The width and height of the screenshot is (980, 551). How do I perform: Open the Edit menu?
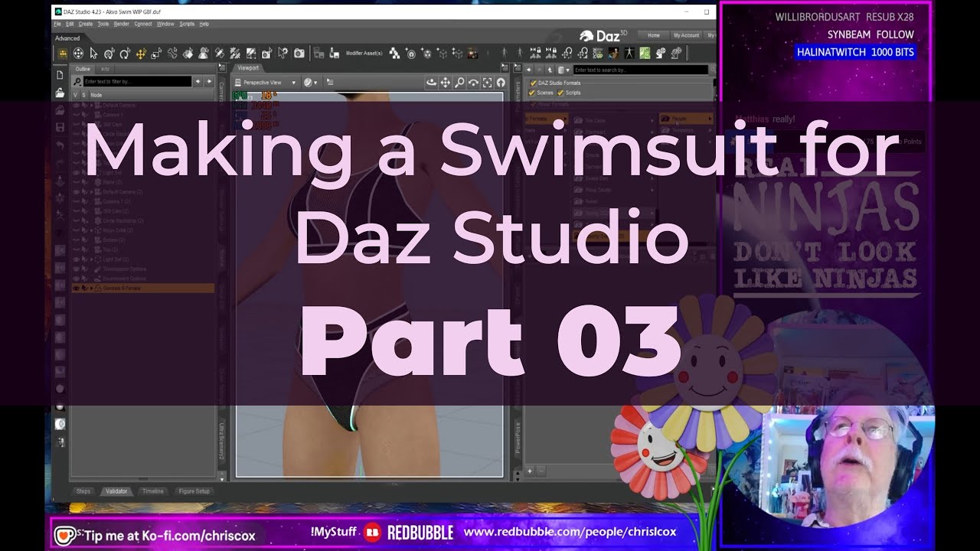point(70,24)
